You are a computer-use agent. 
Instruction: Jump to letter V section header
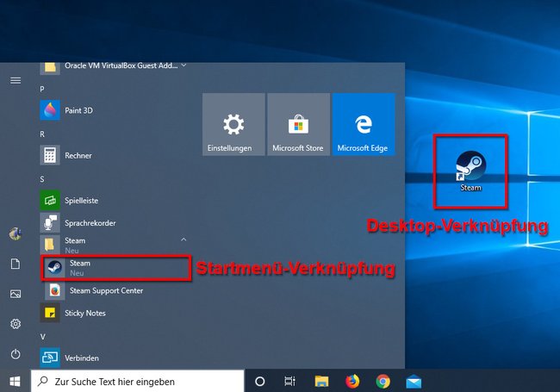pos(42,337)
